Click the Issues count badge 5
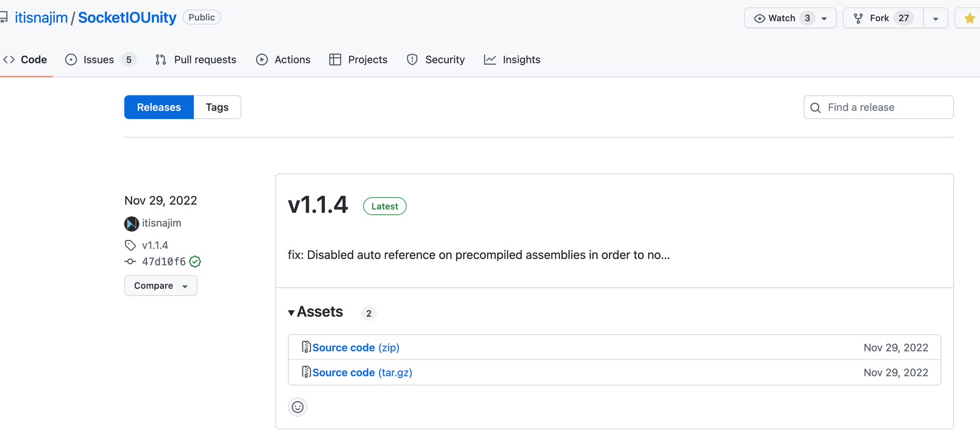The height and width of the screenshot is (445, 980). (129, 60)
